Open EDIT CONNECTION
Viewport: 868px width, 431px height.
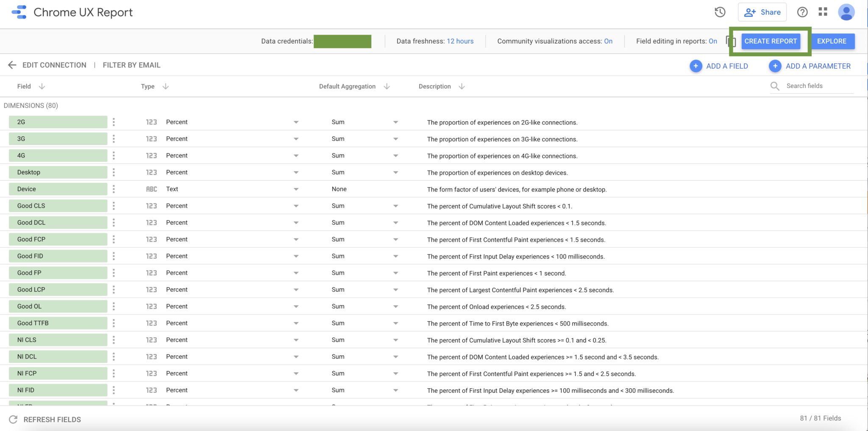[x=54, y=65]
